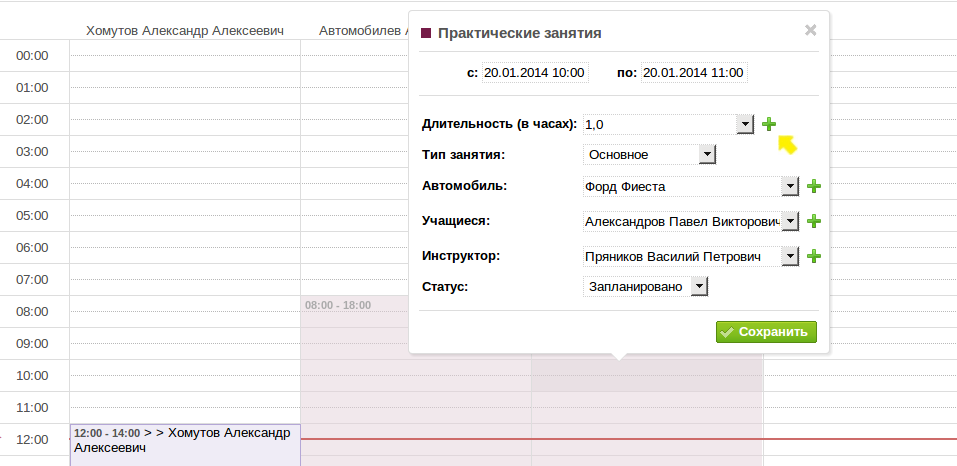
Task: Click the green plus next to duration
Action: click(768, 124)
